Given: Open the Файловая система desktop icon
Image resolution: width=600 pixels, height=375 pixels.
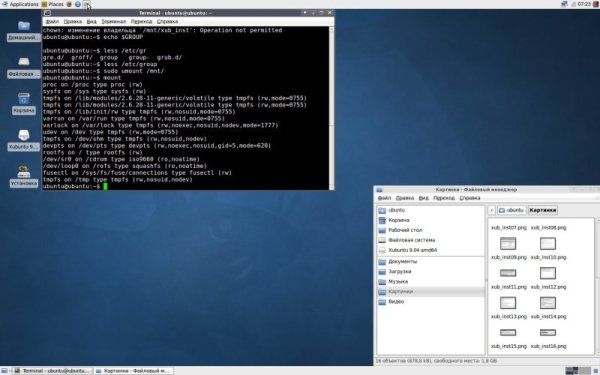Looking at the screenshot, I should click(x=24, y=67).
